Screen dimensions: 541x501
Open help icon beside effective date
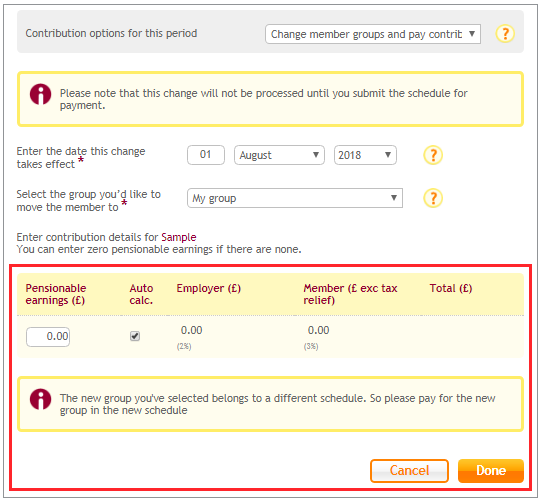click(433, 155)
